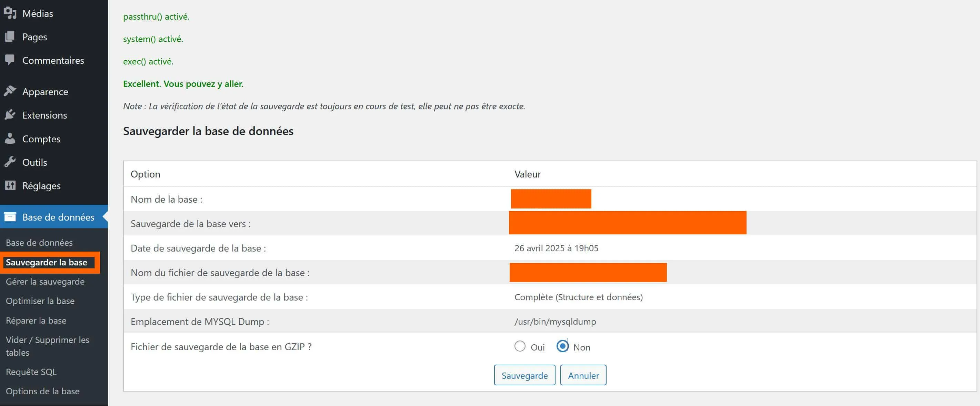Click 'Excellent. Vous pouvez y aller.' message
Viewport: 980px width, 406px height.
[x=183, y=84]
